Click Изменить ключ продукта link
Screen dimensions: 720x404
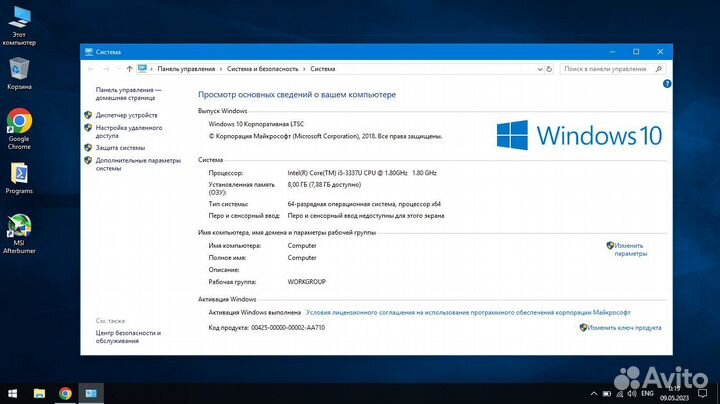click(x=624, y=327)
